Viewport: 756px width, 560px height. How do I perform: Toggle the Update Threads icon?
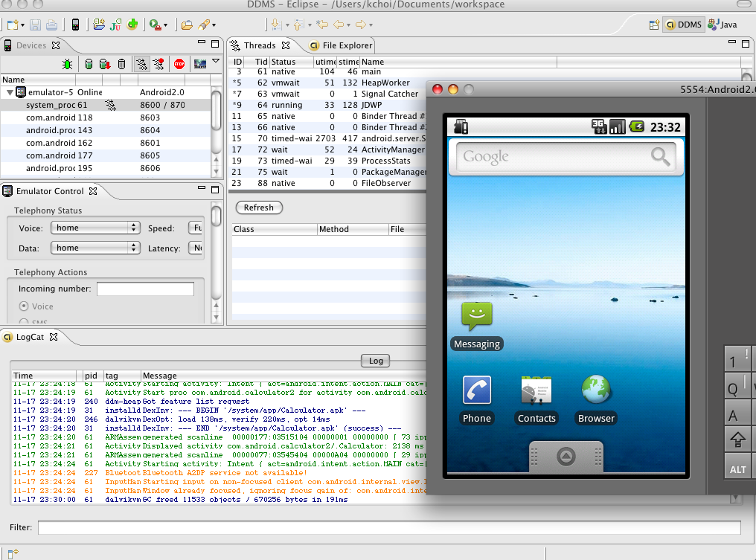coord(141,64)
